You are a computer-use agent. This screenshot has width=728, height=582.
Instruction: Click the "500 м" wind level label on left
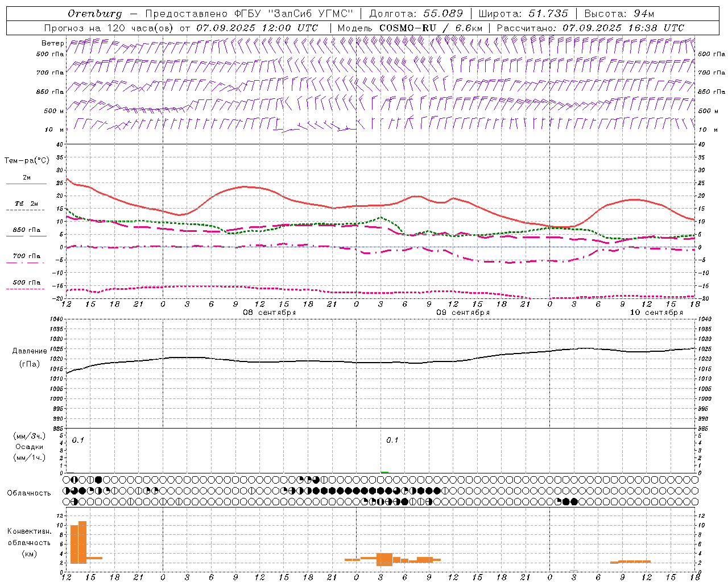(54, 111)
